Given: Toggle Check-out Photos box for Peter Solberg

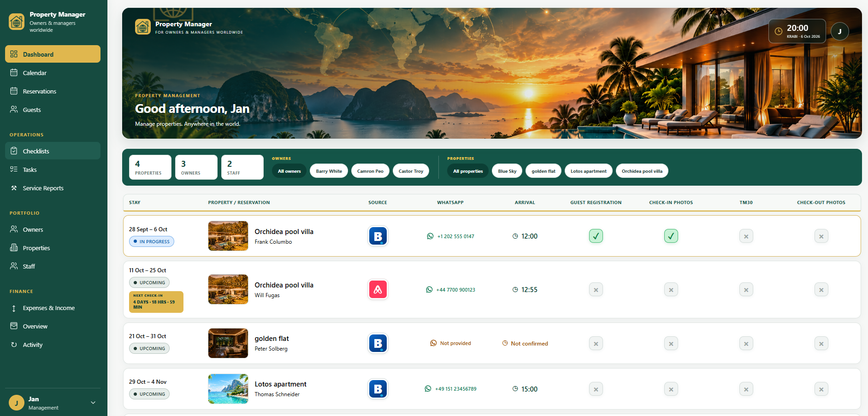Looking at the screenshot, I should [x=821, y=344].
